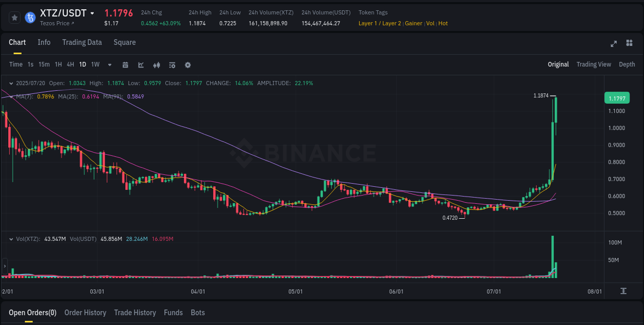
Task: Open the Order History tab
Action: point(85,313)
